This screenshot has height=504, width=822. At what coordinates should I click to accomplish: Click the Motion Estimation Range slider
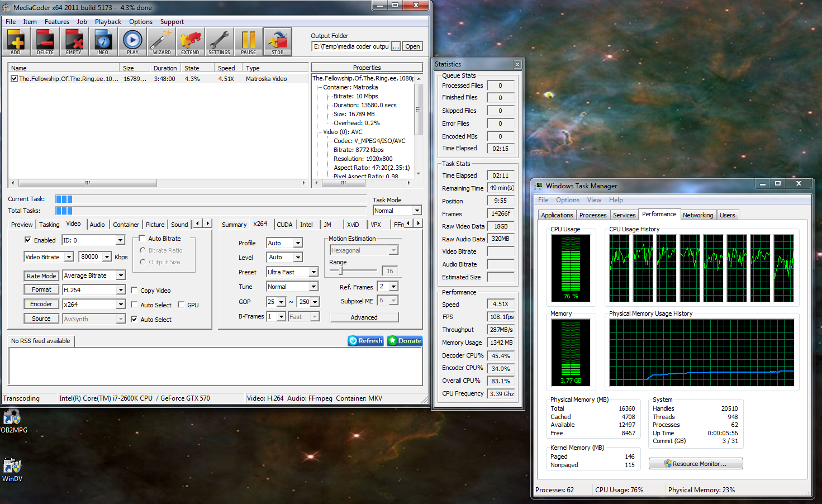pyautogui.click(x=341, y=271)
